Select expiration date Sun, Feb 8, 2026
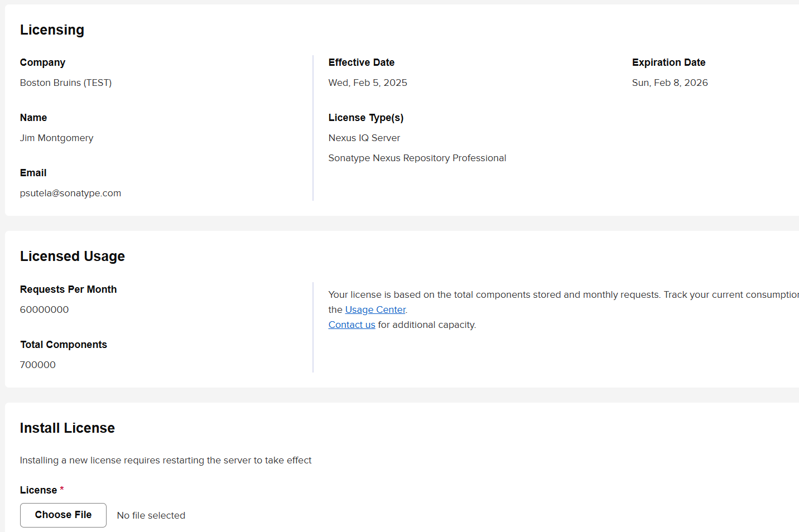The width and height of the screenshot is (799, 532). click(670, 83)
